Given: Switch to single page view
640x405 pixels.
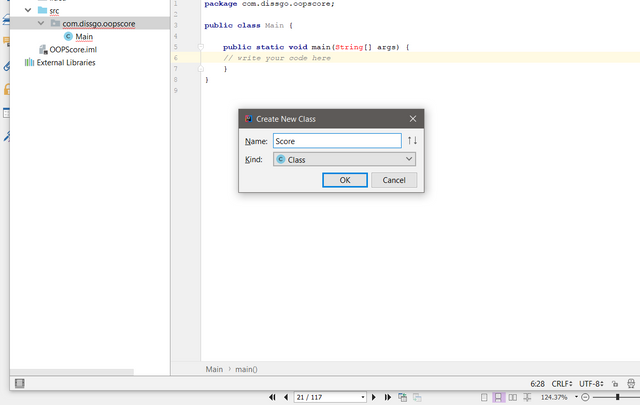Looking at the screenshot, I should click(484, 397).
